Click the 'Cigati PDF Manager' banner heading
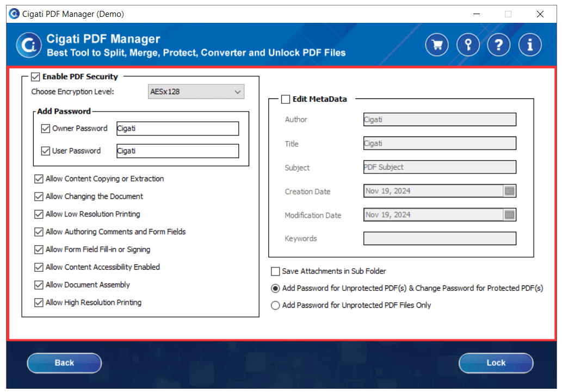This screenshot has width=562, height=392. click(x=103, y=39)
